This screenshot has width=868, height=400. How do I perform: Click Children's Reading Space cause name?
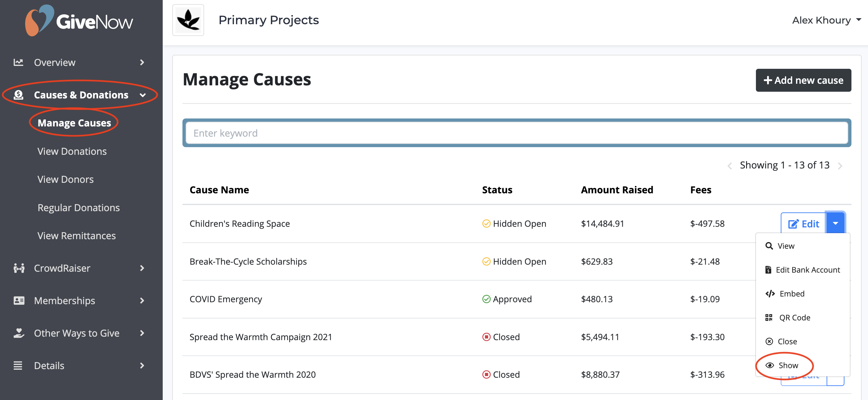click(239, 224)
